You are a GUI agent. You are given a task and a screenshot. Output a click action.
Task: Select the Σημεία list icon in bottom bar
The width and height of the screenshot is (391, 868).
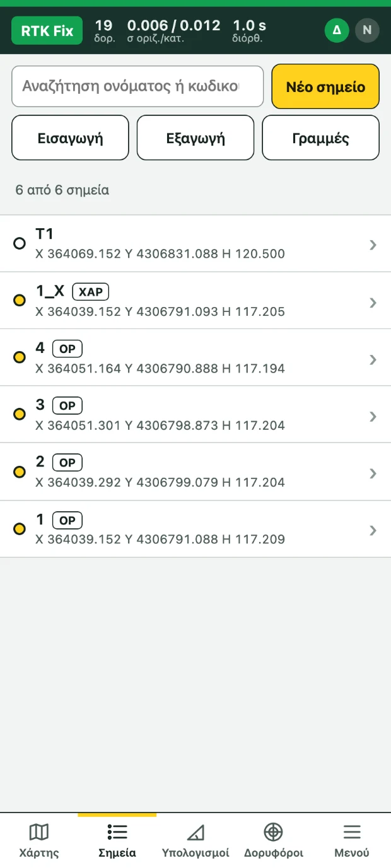pyautogui.click(x=117, y=832)
